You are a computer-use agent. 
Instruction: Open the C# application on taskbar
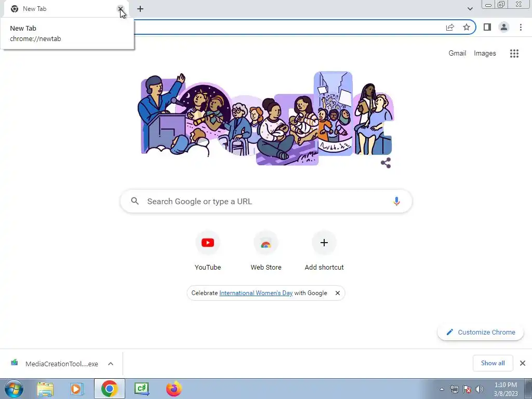pos(141,389)
